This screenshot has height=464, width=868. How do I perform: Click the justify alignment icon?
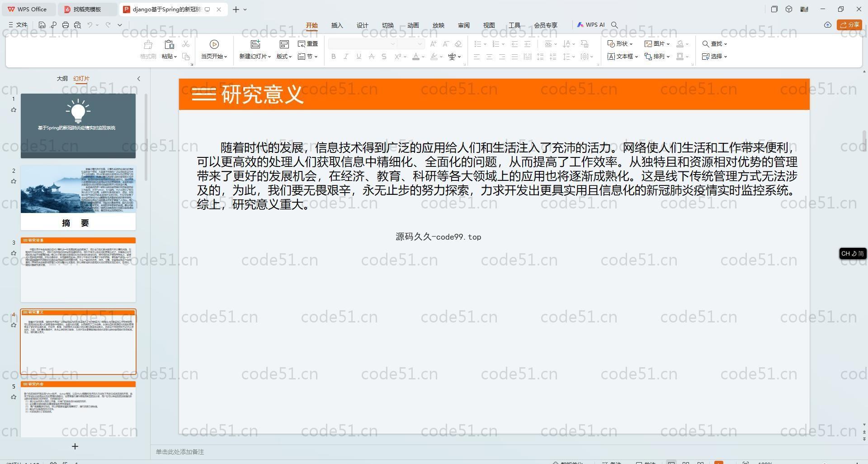(x=514, y=57)
